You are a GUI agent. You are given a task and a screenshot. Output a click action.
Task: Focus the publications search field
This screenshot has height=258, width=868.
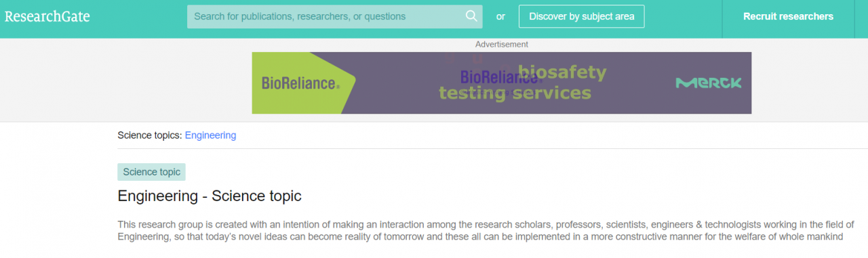[335, 16]
